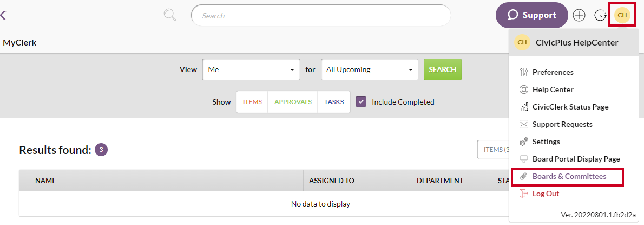
Task: Focus the top Search input field
Action: click(x=321, y=16)
